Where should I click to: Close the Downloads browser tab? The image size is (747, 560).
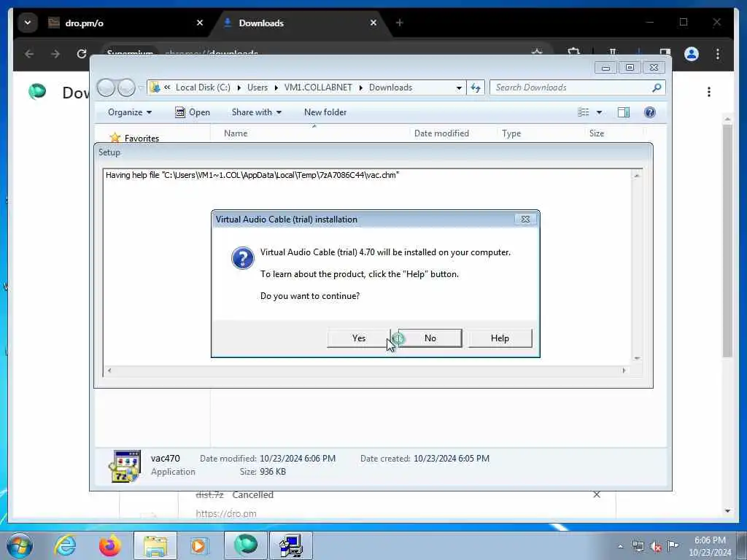(373, 23)
